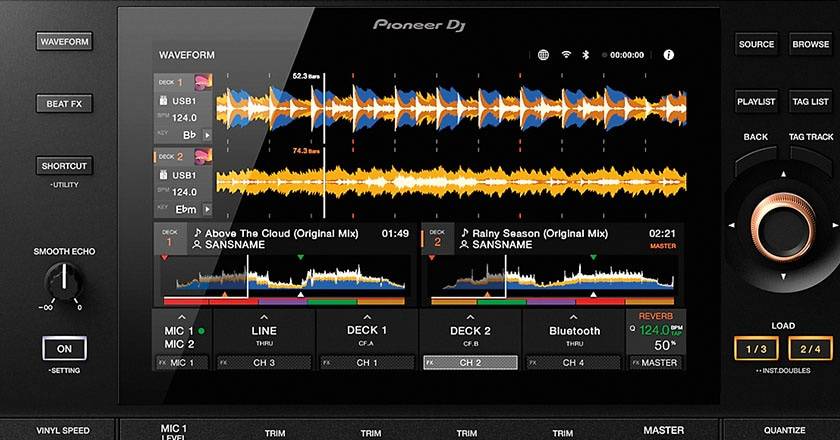
Task: Push the PLAYLIST button
Action: click(x=756, y=101)
